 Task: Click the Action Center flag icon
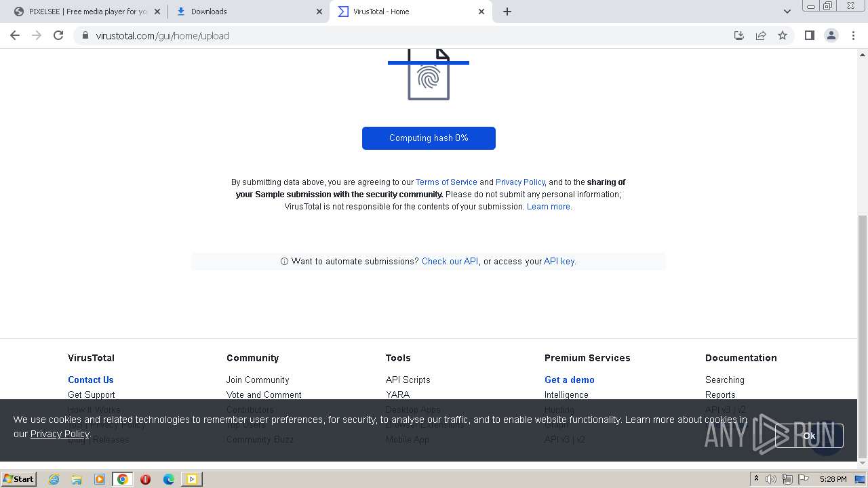point(802,479)
